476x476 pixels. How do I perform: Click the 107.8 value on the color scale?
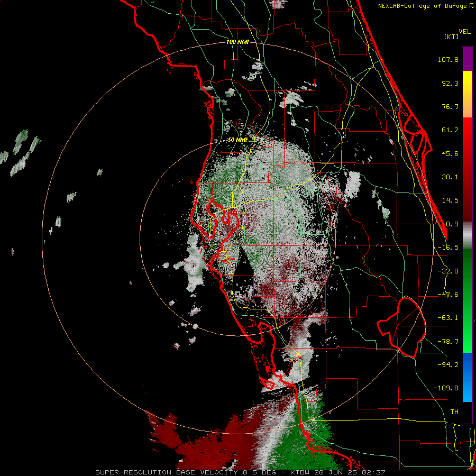tap(448, 59)
